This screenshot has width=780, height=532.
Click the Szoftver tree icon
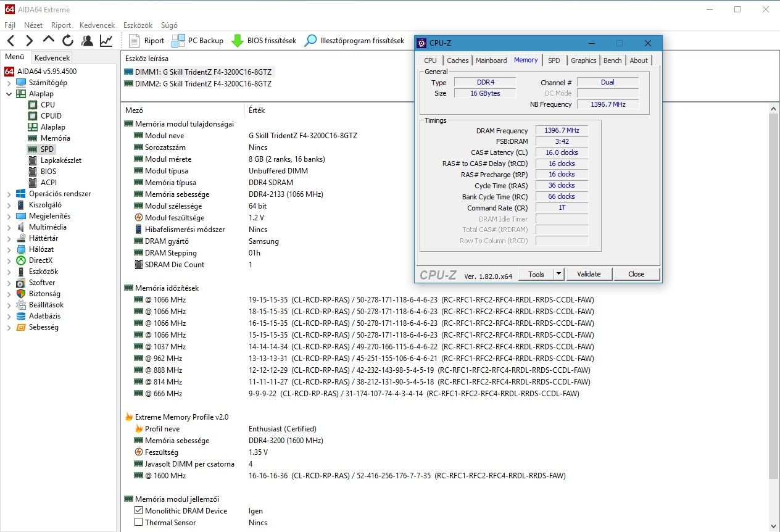[21, 283]
